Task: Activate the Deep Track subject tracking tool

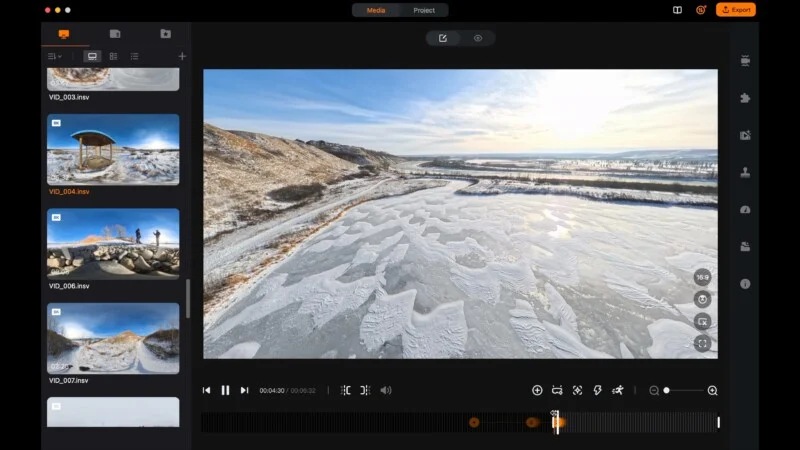Action: [x=578, y=390]
